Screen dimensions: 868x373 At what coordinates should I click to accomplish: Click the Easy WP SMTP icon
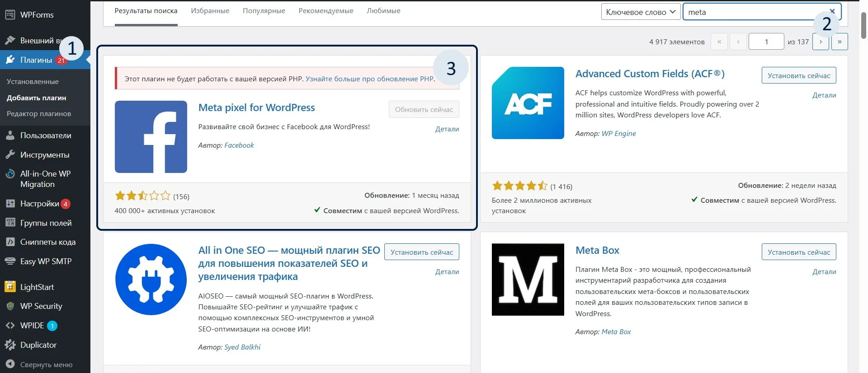click(x=10, y=261)
